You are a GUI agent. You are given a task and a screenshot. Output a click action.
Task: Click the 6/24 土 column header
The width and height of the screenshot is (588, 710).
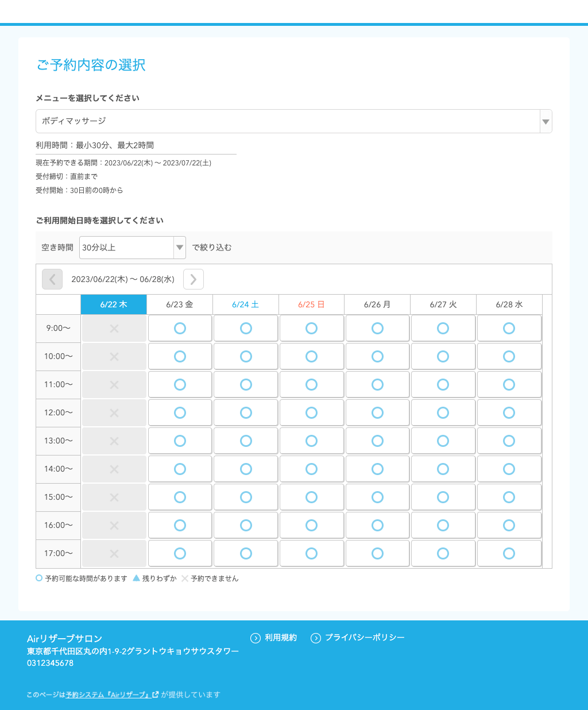click(245, 304)
